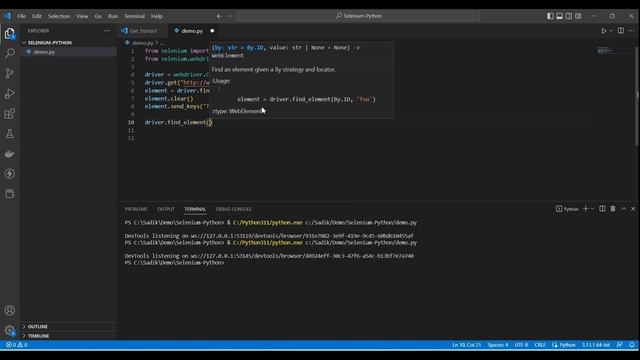Screen dimensions: 640x360
Task: Split the terminal pane
Action: (602, 209)
